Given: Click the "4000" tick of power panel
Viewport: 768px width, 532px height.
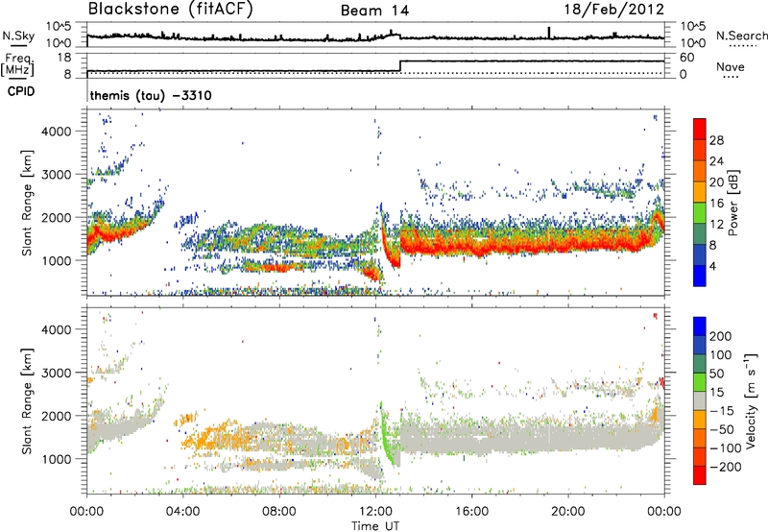Looking at the screenshot, I should coord(56,132).
